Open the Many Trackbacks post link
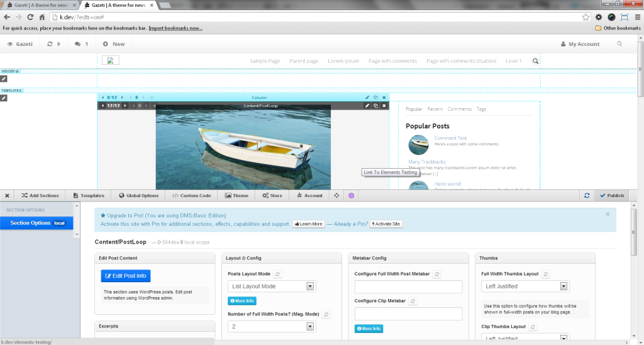 coord(427,162)
